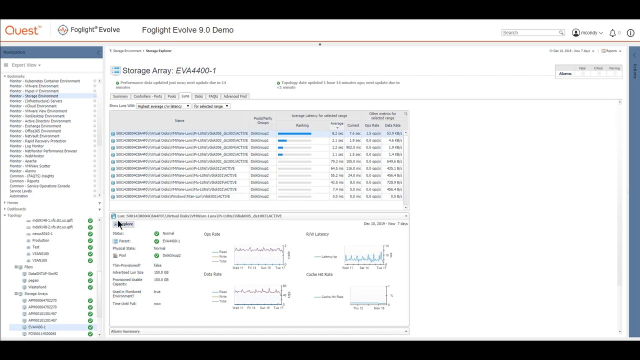Open Service Levels bookmark
Image resolution: width=640 pixels, height=360 pixels.
(x=20, y=191)
